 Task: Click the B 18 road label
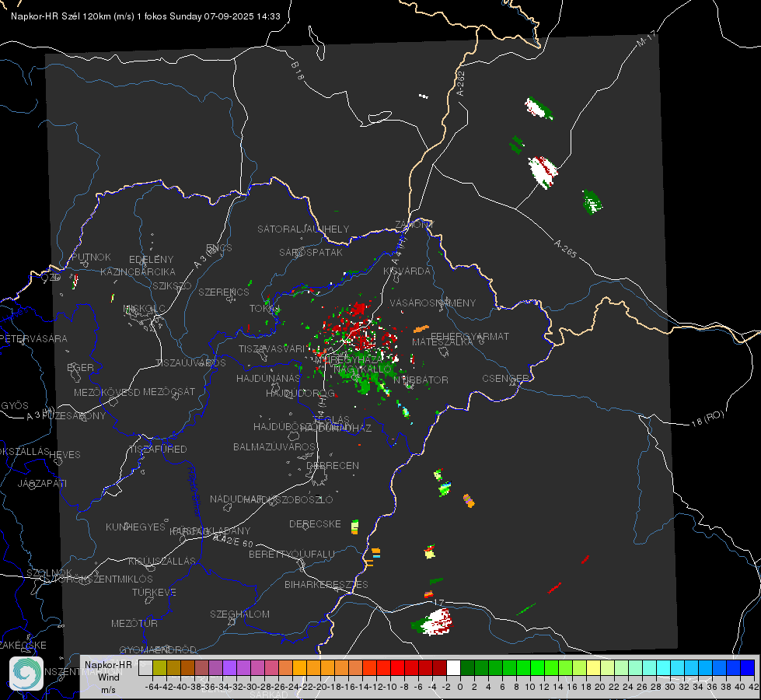(x=298, y=71)
